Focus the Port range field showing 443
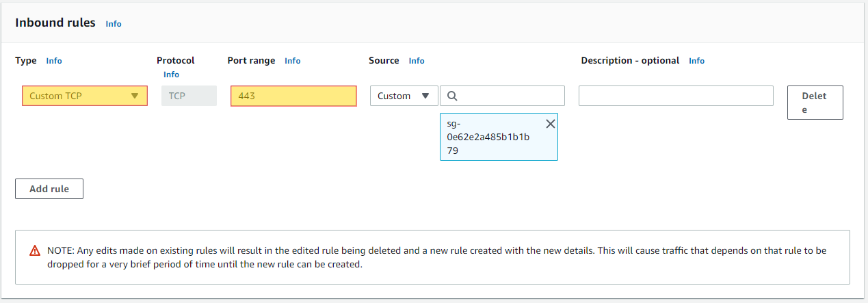Viewport: 868px width, 303px height. [x=293, y=96]
